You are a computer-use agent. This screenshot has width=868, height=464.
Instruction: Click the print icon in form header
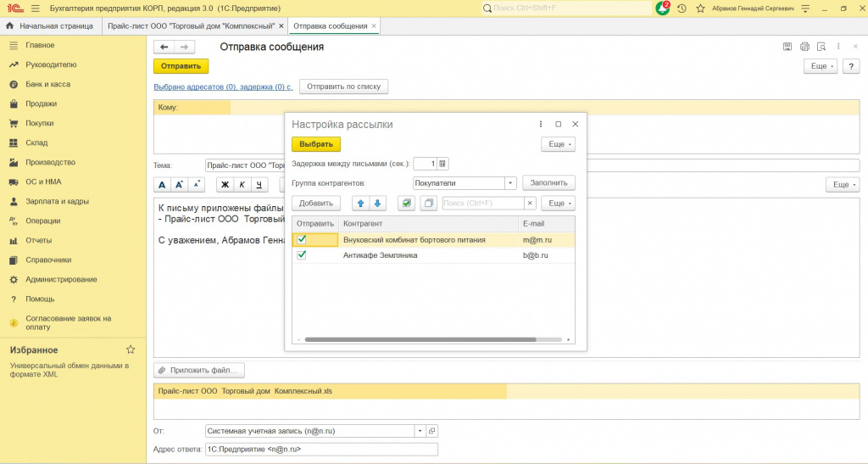pyautogui.click(x=804, y=47)
